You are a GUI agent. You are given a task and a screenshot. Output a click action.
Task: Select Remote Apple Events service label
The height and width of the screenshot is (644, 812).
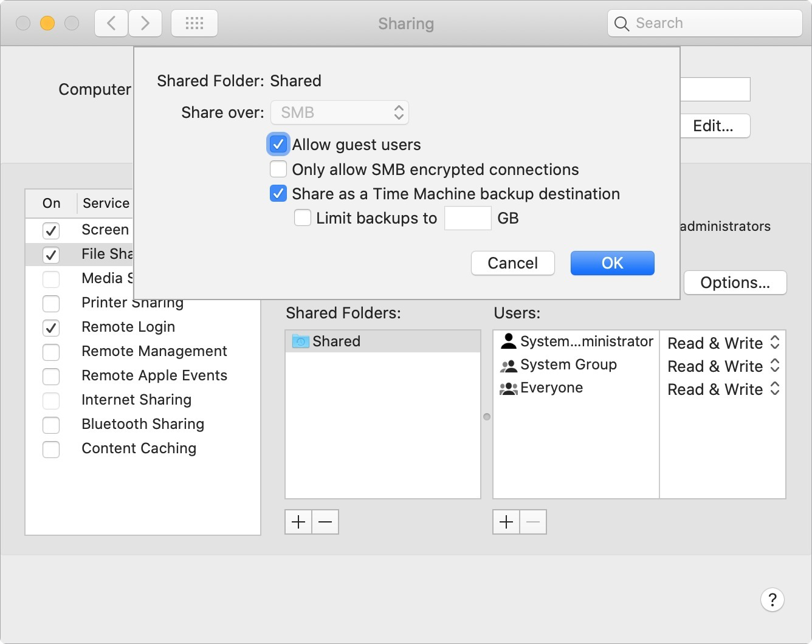(154, 375)
